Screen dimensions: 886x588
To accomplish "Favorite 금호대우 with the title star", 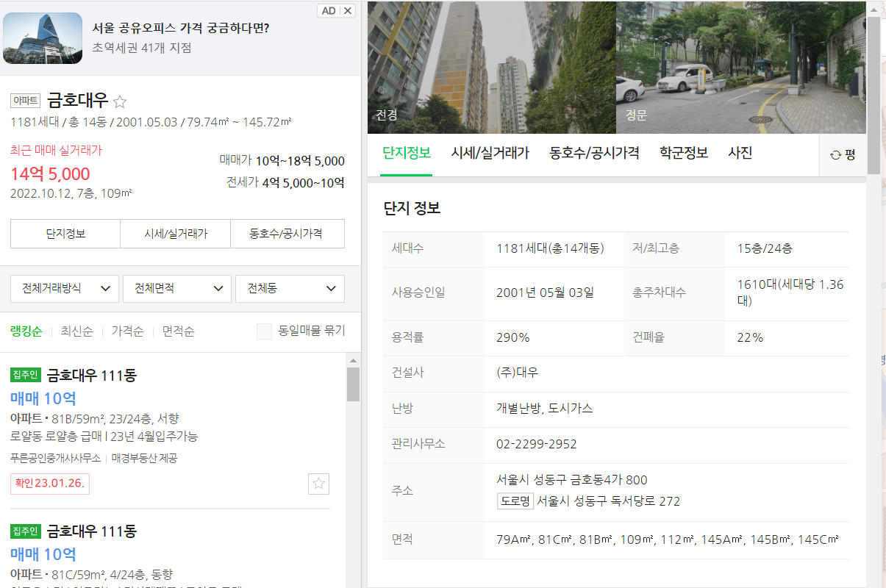I will (x=120, y=101).
